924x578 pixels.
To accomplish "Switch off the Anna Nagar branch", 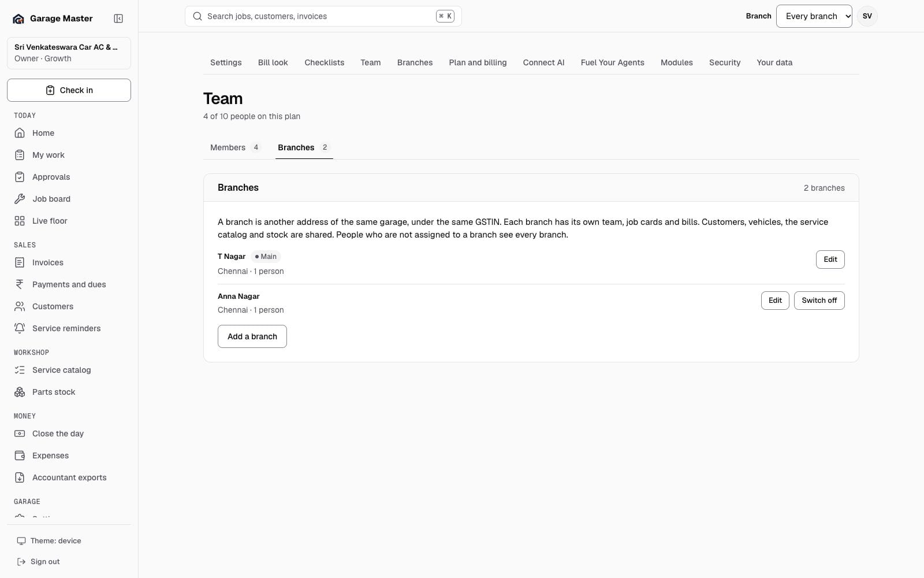I will [819, 301].
